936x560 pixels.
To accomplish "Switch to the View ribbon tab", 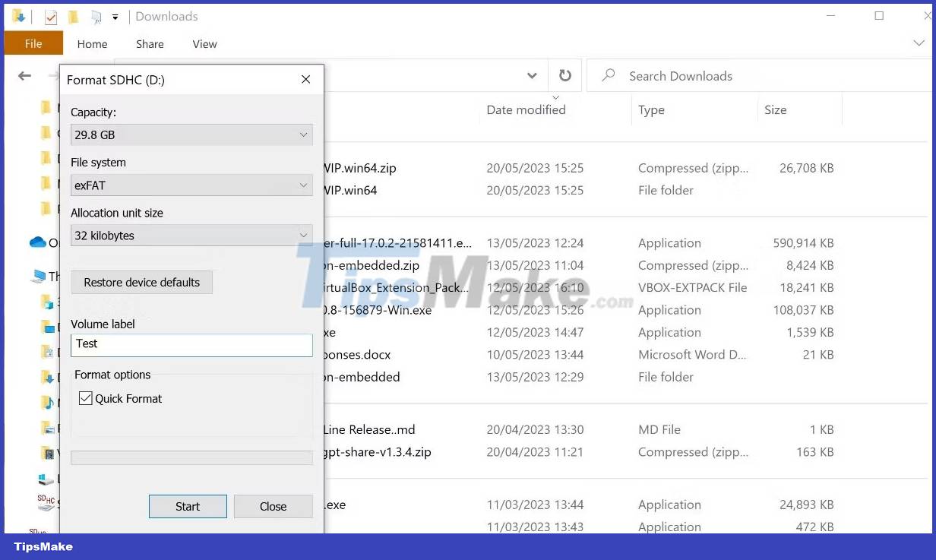I will tap(204, 44).
